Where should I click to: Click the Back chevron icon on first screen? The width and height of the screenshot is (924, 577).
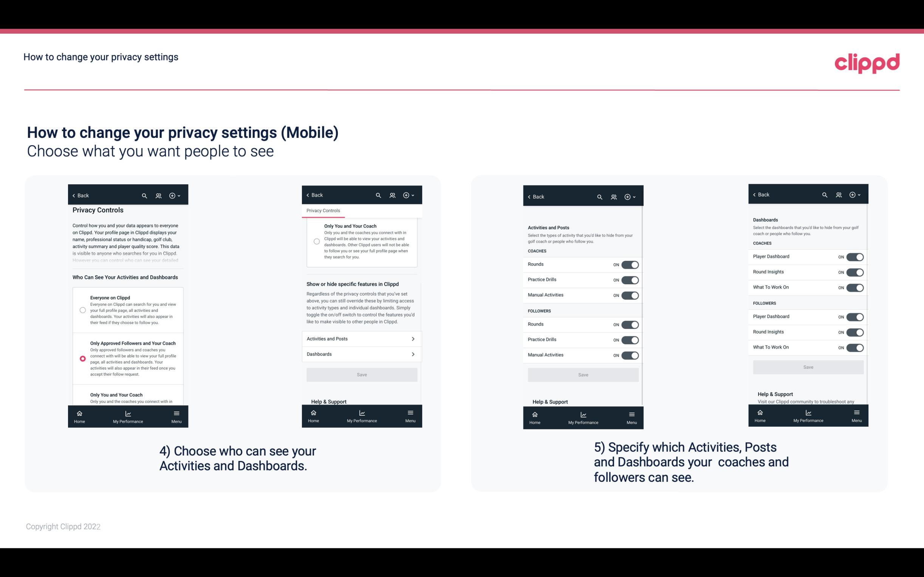click(x=74, y=195)
